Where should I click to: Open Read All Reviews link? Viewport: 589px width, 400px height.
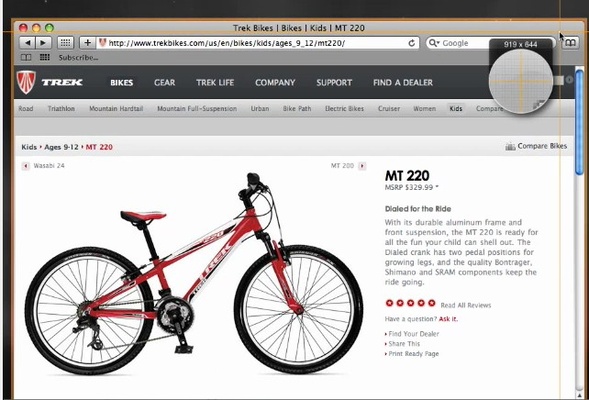point(466,305)
